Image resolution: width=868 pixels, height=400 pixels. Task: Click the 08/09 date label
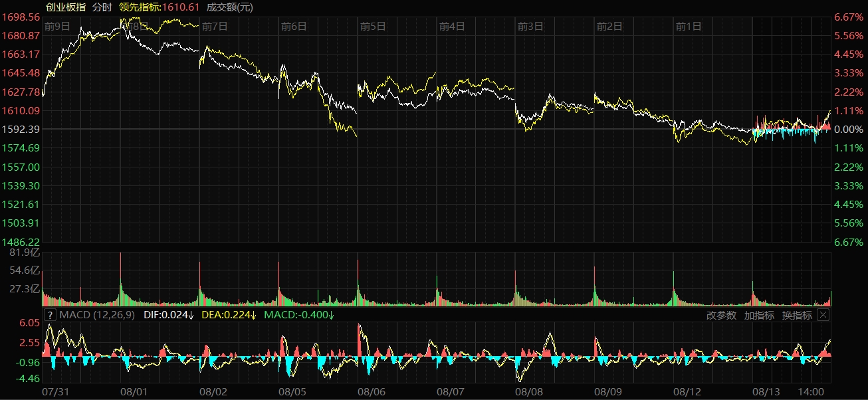click(609, 393)
